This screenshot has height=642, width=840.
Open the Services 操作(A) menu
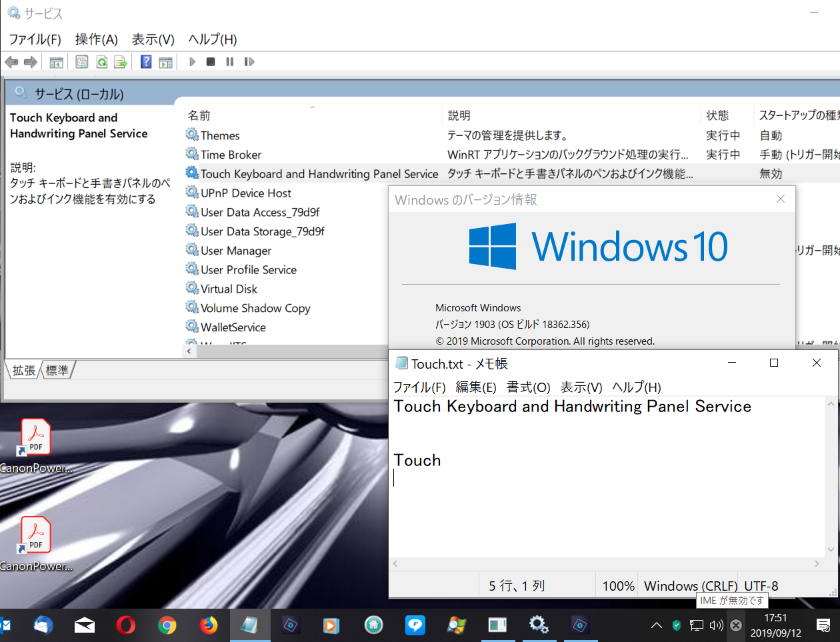click(x=96, y=39)
